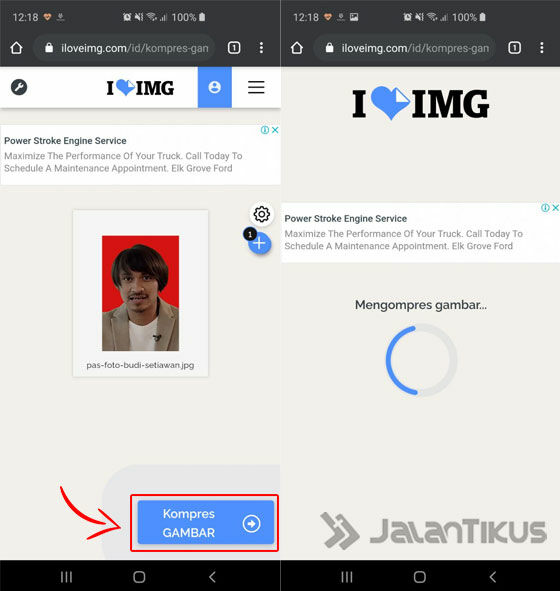The height and width of the screenshot is (591, 560).
Task: Tap recent apps button on left navigation bar
Action: pos(66,577)
